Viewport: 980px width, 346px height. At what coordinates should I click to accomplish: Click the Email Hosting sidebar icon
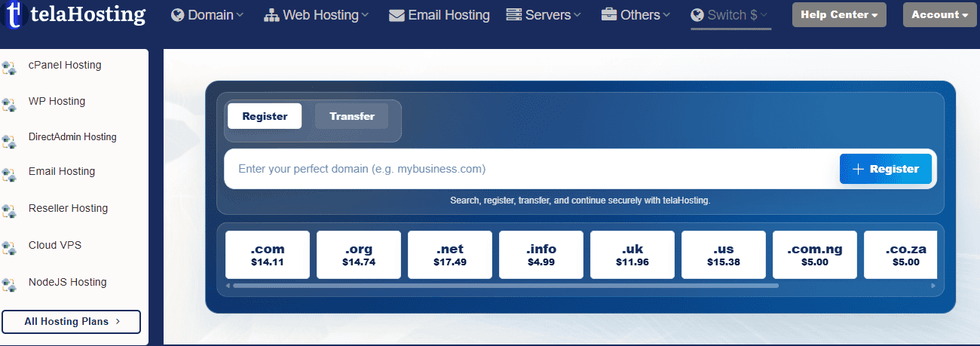click(x=9, y=175)
